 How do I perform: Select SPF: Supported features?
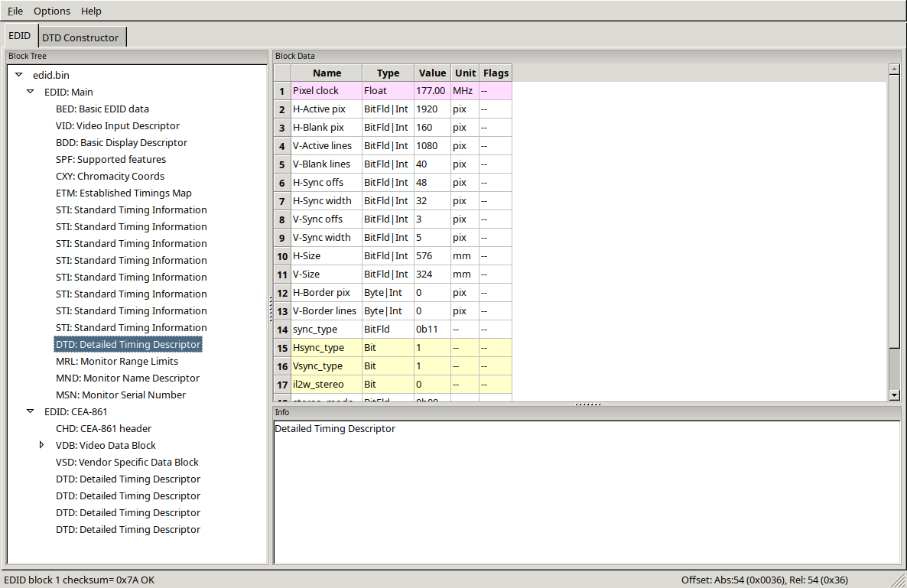(x=110, y=159)
